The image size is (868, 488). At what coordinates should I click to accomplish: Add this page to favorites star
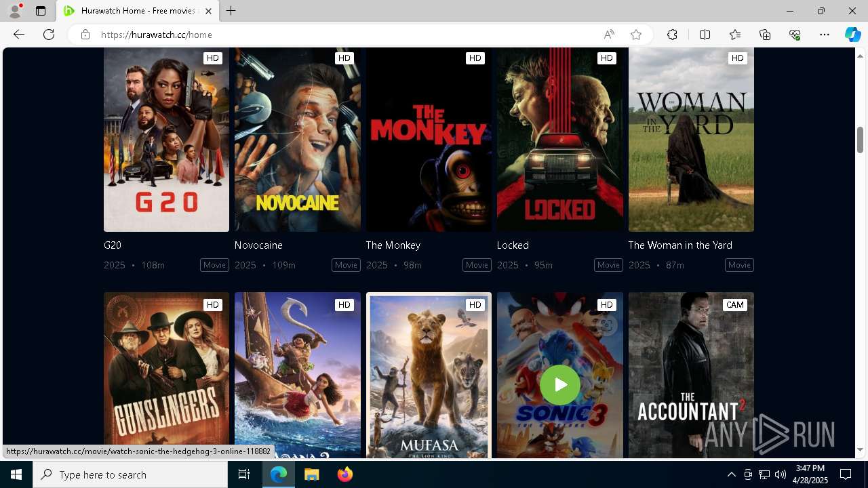pyautogui.click(x=636, y=35)
